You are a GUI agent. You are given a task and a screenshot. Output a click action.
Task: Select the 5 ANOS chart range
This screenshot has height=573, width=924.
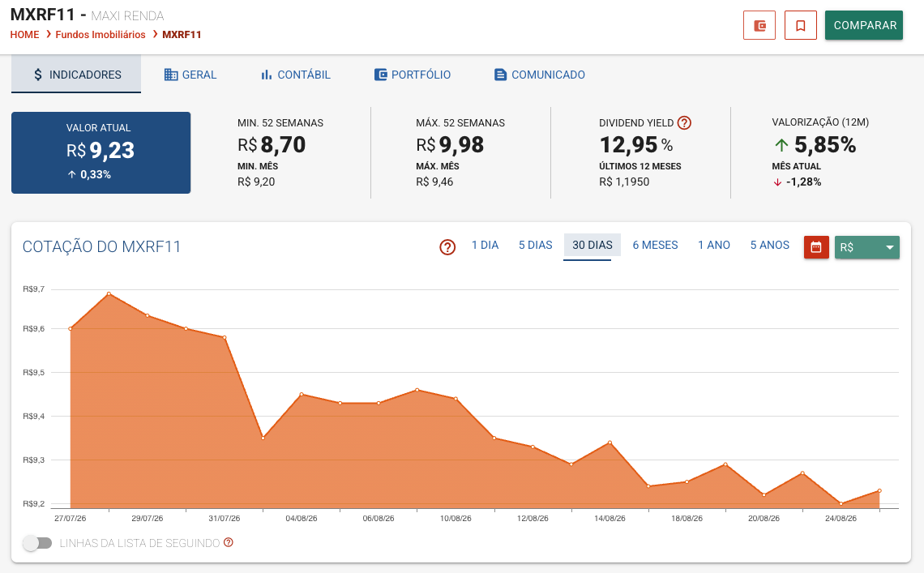pyautogui.click(x=770, y=246)
